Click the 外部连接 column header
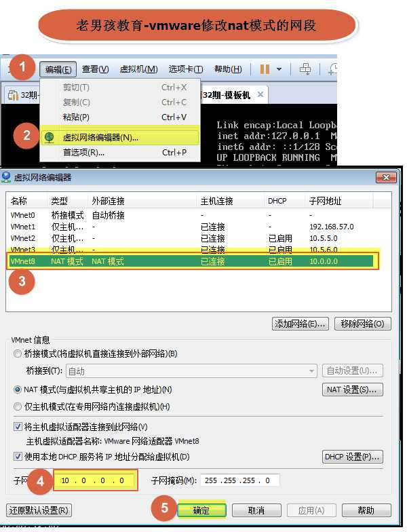The image size is (407, 532). [142, 201]
